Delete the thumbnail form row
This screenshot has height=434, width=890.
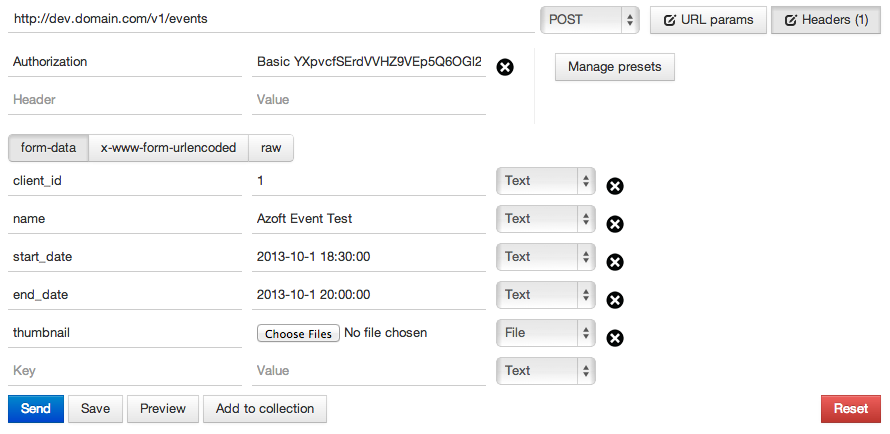pyautogui.click(x=615, y=338)
